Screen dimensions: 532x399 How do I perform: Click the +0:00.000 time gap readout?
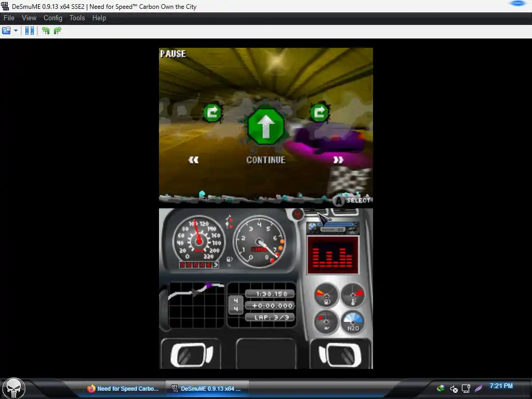pyautogui.click(x=270, y=305)
